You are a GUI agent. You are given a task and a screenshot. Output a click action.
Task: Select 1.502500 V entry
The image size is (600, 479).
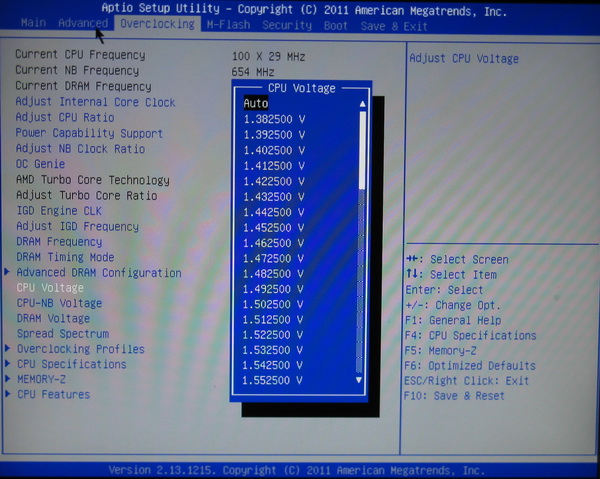click(273, 305)
